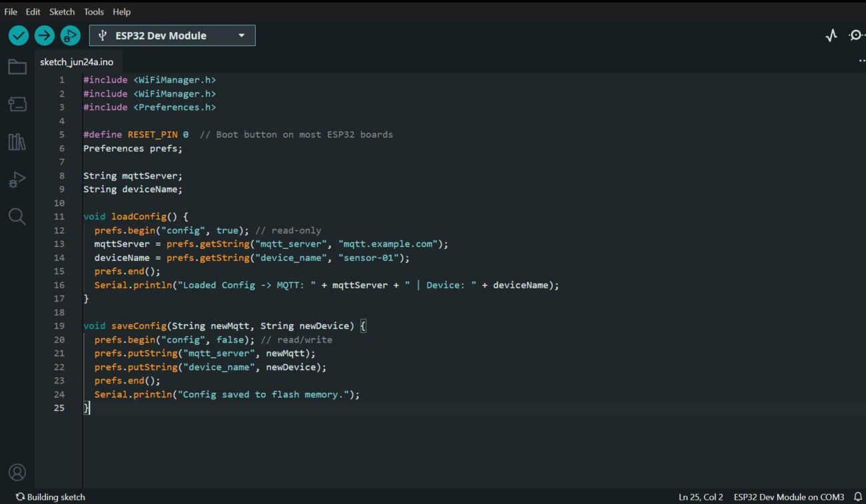Click the 'String deviceName;' declaration

[x=133, y=189]
